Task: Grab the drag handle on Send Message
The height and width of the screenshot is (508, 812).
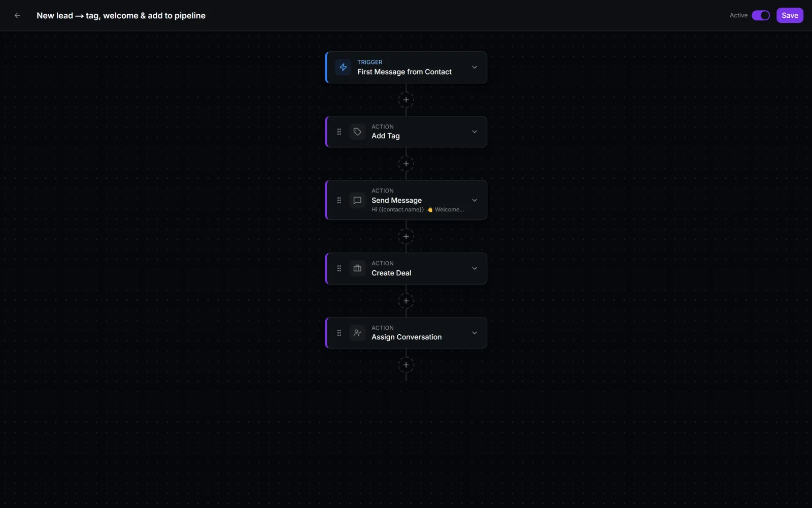Action: point(339,200)
